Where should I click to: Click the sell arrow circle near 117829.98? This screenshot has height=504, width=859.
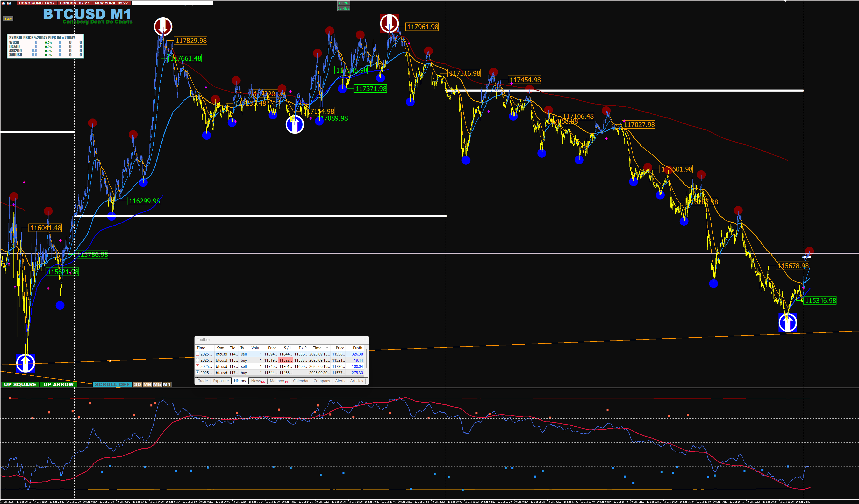pos(163,27)
